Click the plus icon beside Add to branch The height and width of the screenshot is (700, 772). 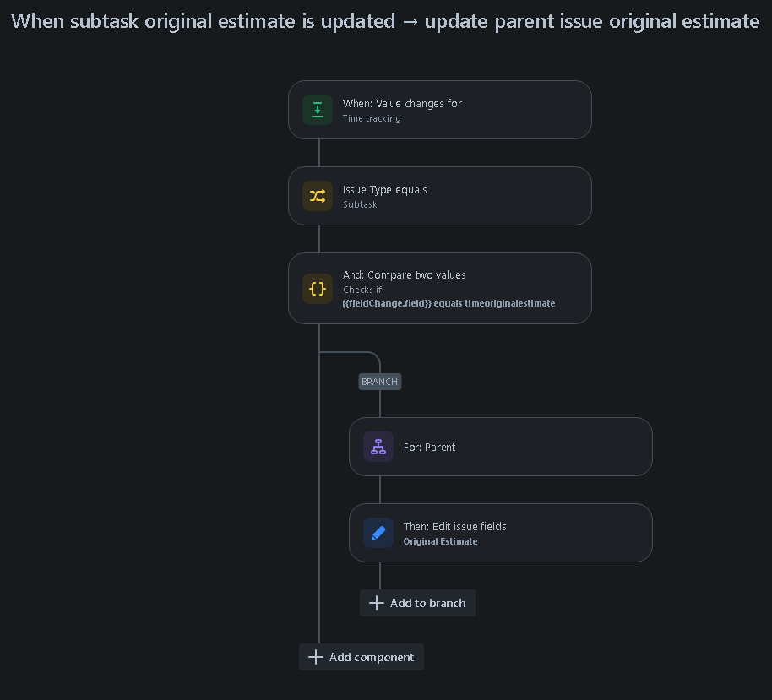377,603
